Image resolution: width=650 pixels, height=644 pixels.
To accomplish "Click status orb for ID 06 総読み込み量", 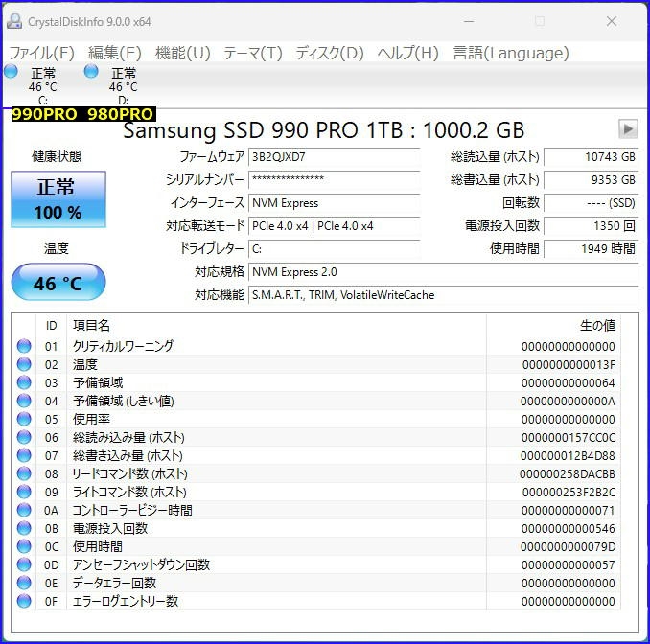I will (x=24, y=437).
